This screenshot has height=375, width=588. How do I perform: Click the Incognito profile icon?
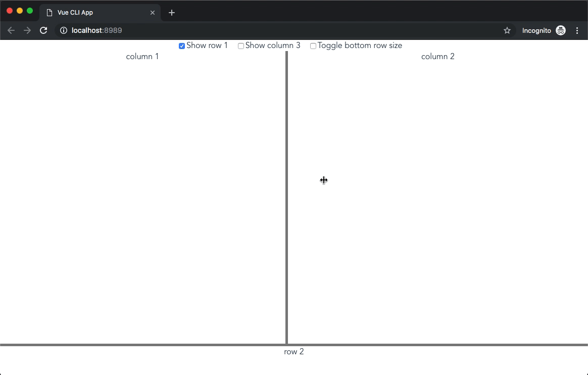pos(561,30)
